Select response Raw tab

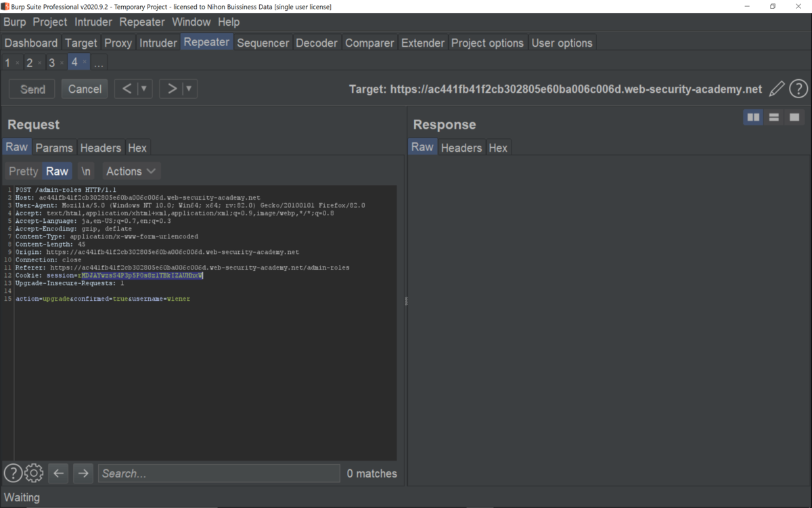pos(422,147)
